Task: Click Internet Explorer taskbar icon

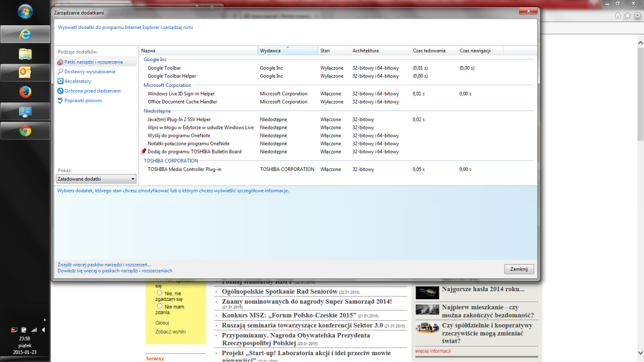Action: [25, 34]
